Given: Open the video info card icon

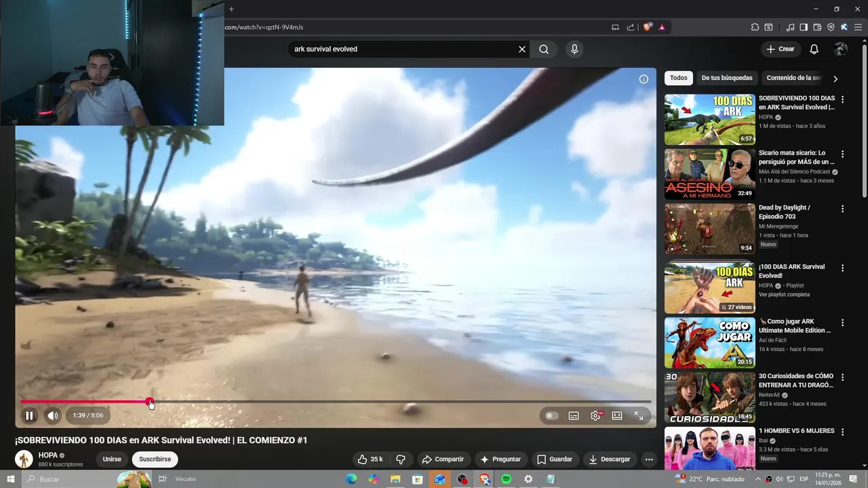Looking at the screenshot, I should click(x=644, y=79).
